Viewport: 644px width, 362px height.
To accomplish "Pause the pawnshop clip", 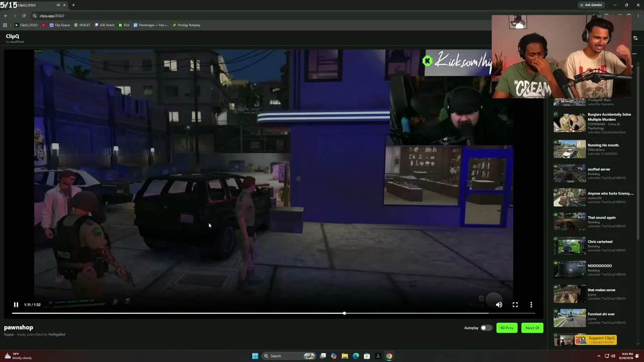I will coord(16,305).
